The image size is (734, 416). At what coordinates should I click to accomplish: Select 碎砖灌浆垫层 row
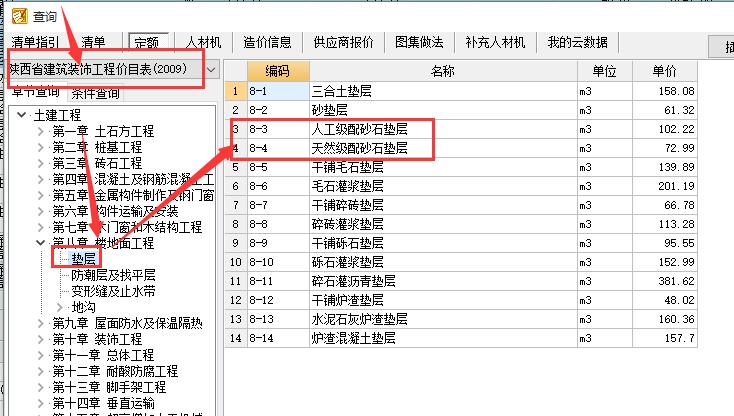pyautogui.click(x=461, y=224)
